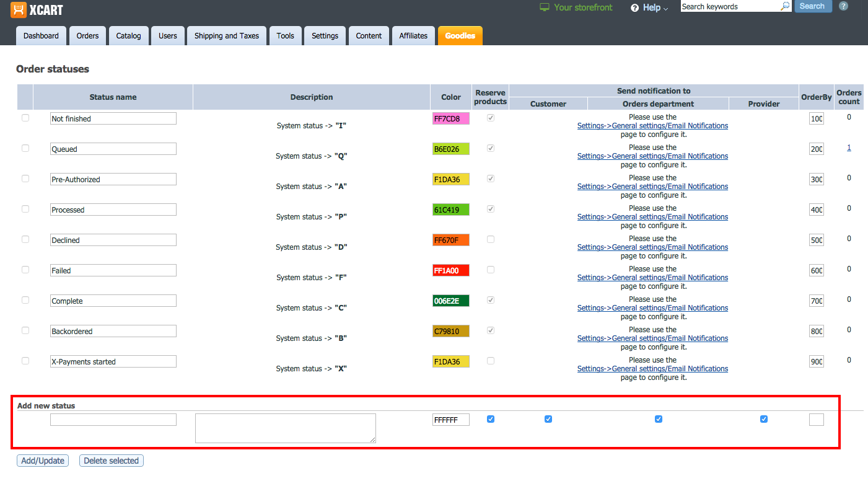Image resolution: width=868 pixels, height=481 pixels.
Task: Click the X-Cart logo icon
Action: pos(18,9)
